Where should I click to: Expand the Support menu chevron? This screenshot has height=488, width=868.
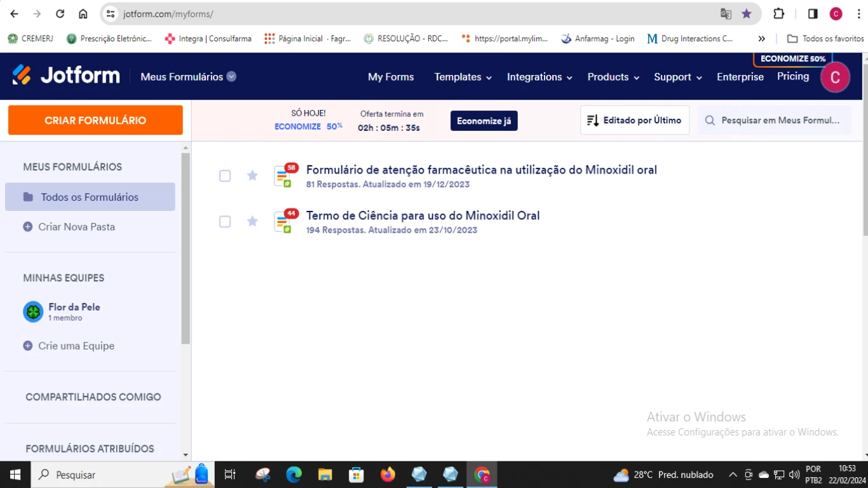[700, 78]
